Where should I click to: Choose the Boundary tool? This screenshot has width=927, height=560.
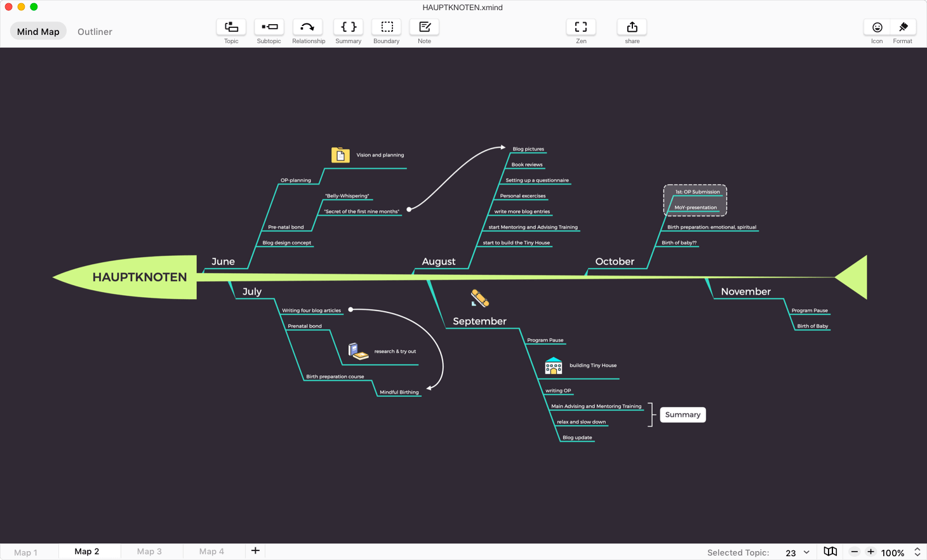click(387, 27)
